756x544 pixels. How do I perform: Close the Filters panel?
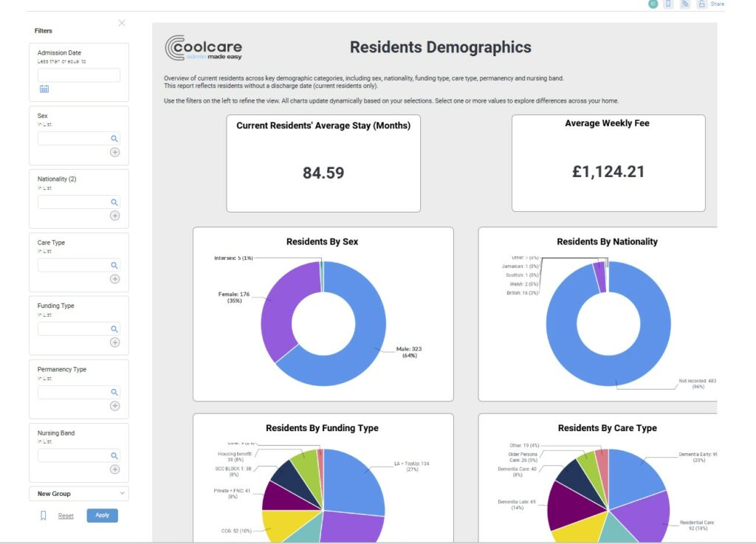[x=122, y=23]
